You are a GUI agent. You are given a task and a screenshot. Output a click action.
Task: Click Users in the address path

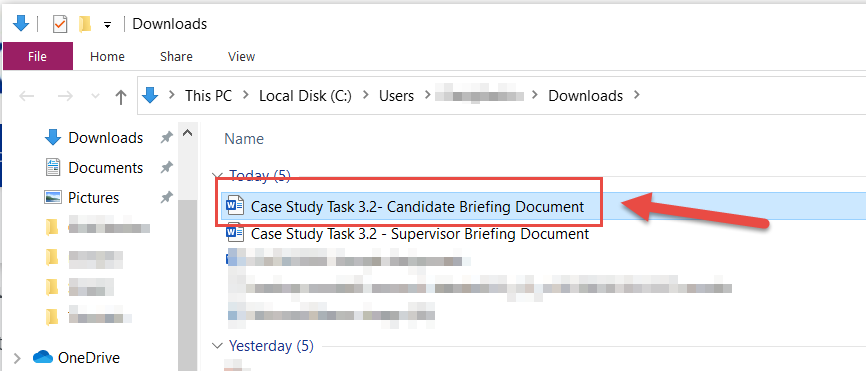(x=396, y=96)
